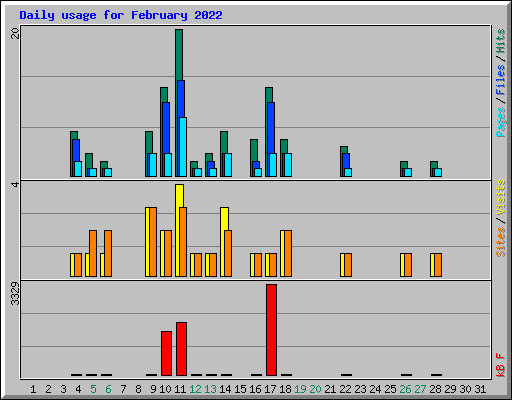
Task: Select the cyan Pages bar for day 11
Action: pyautogui.click(x=183, y=147)
